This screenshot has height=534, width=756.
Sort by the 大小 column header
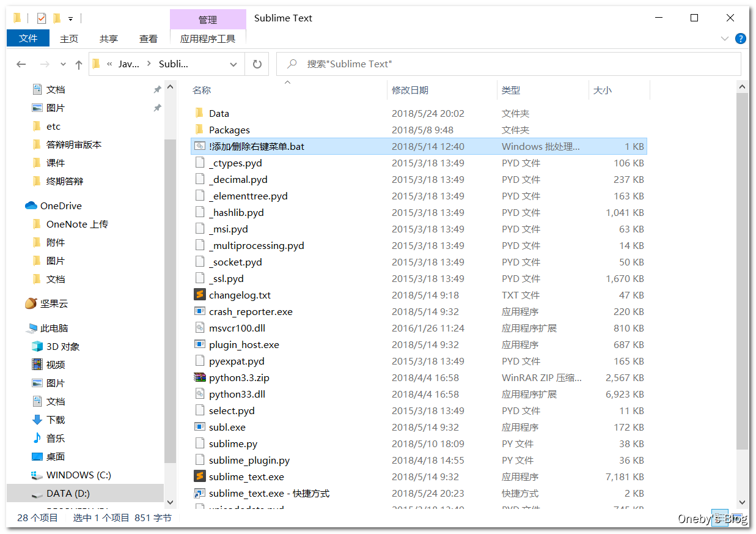point(618,90)
